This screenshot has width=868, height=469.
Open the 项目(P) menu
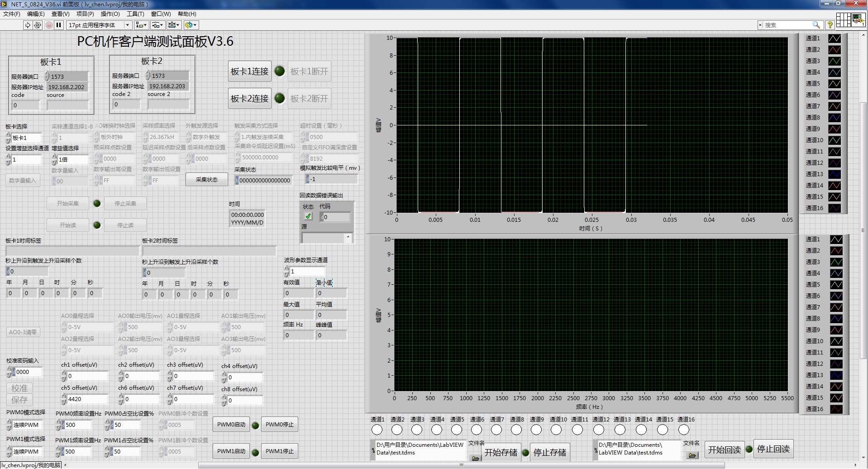click(x=85, y=14)
